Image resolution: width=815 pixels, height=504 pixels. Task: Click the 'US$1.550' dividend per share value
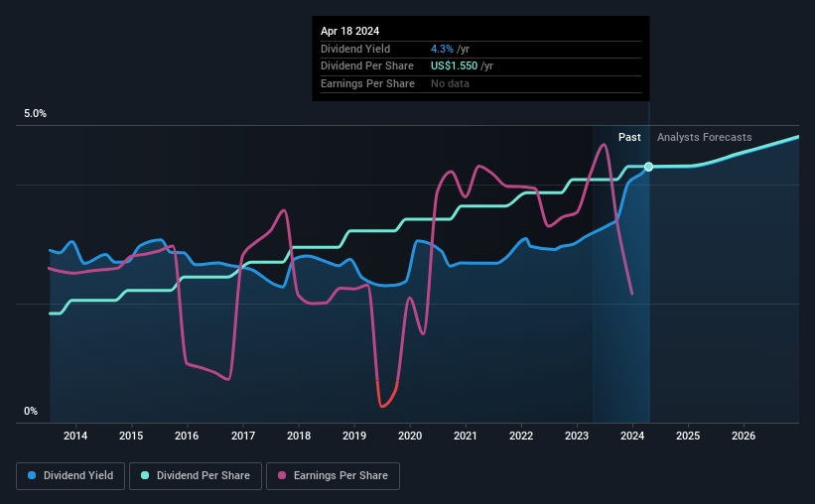coord(454,66)
